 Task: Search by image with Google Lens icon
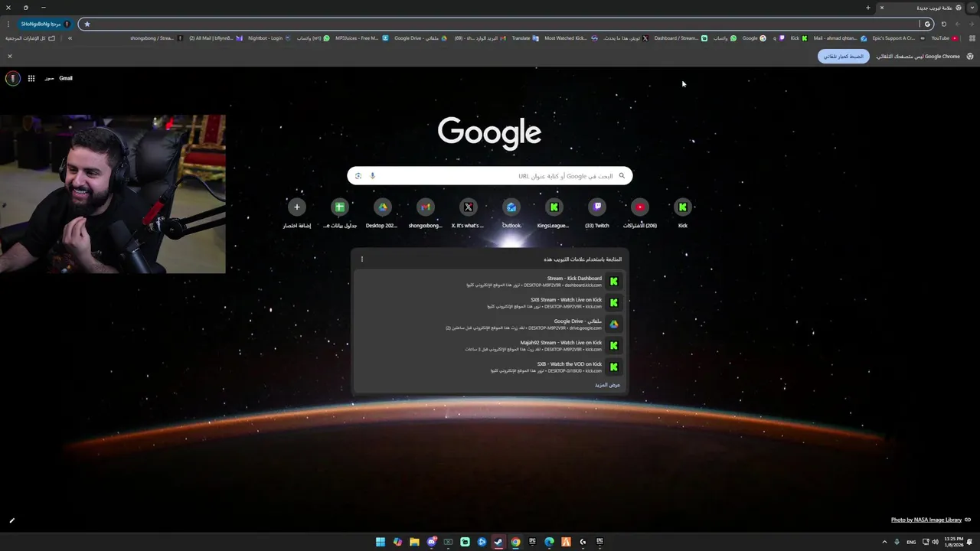point(358,176)
